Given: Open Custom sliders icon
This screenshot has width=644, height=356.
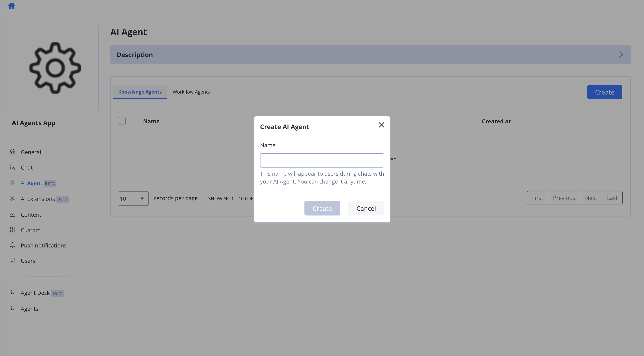Looking at the screenshot, I should 12,230.
